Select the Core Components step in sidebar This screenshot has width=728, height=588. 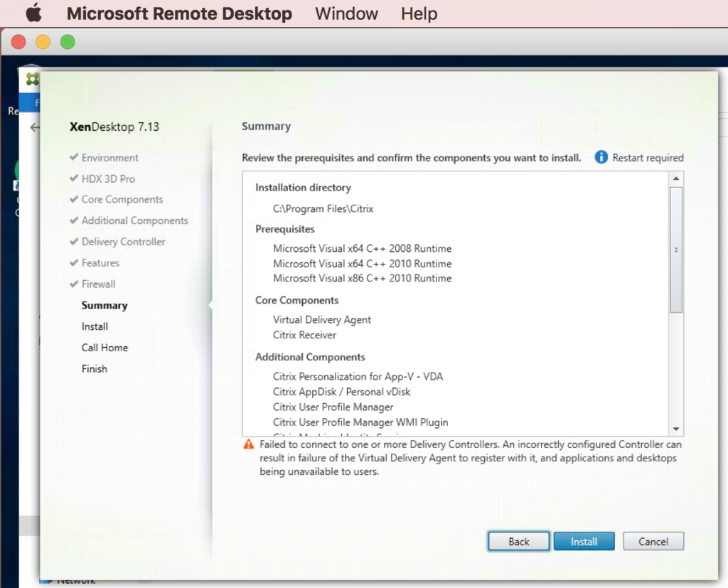tap(122, 200)
